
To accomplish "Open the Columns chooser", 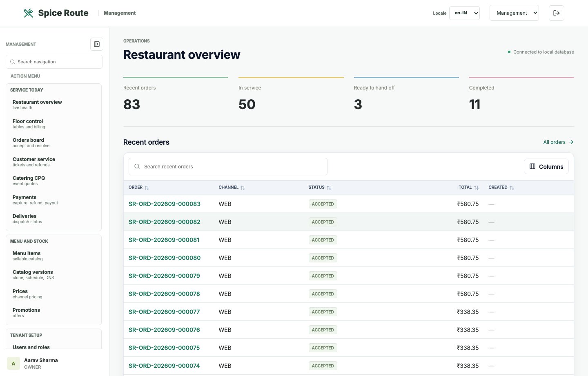I will pos(546,166).
